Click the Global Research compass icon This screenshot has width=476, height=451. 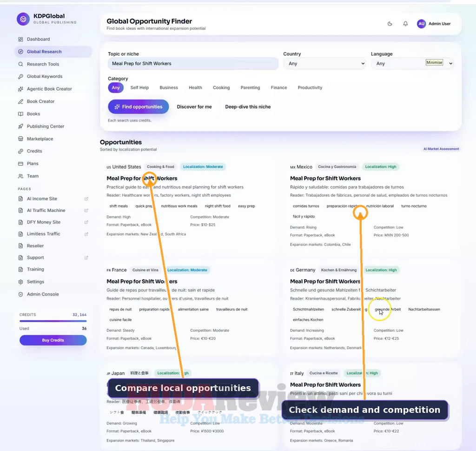click(x=20, y=52)
